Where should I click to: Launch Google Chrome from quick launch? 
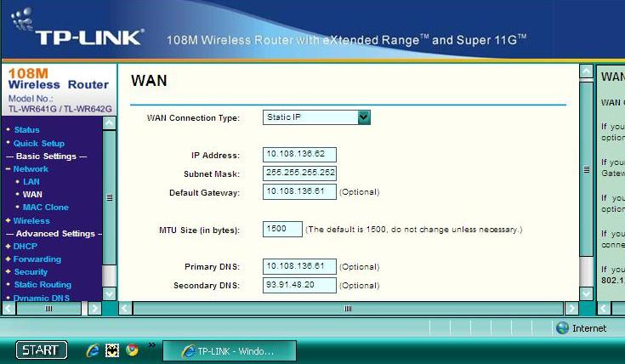pyautogui.click(x=132, y=350)
